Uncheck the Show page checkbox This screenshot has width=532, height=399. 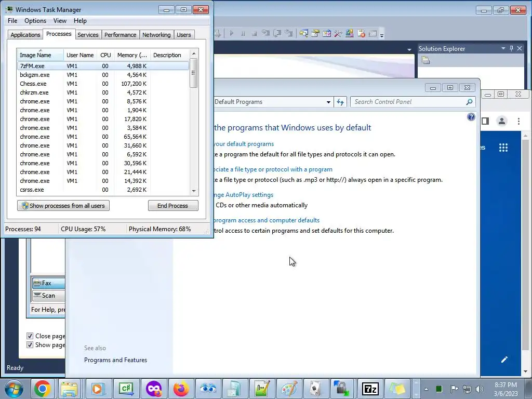click(30, 345)
